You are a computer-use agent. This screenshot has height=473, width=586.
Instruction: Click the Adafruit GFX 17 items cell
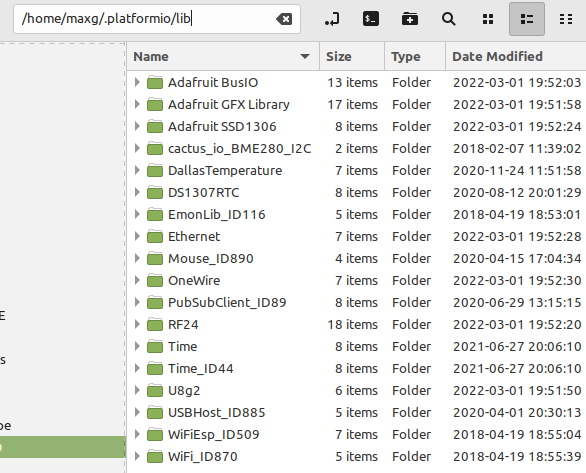click(353, 104)
